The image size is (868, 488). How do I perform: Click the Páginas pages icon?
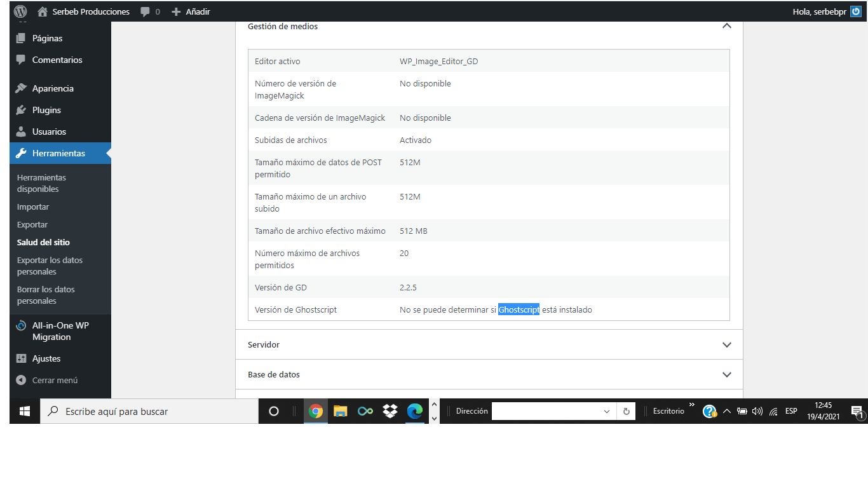pyautogui.click(x=21, y=38)
